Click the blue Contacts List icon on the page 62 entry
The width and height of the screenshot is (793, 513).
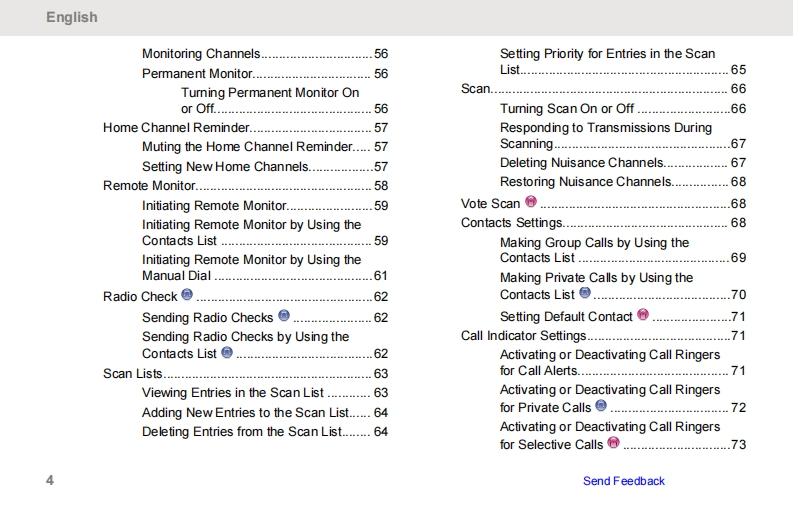tap(227, 352)
